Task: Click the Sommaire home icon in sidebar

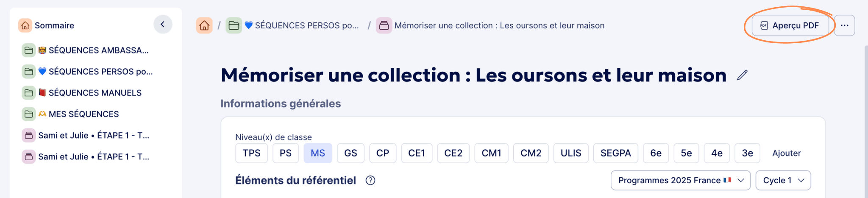Action: [x=25, y=25]
